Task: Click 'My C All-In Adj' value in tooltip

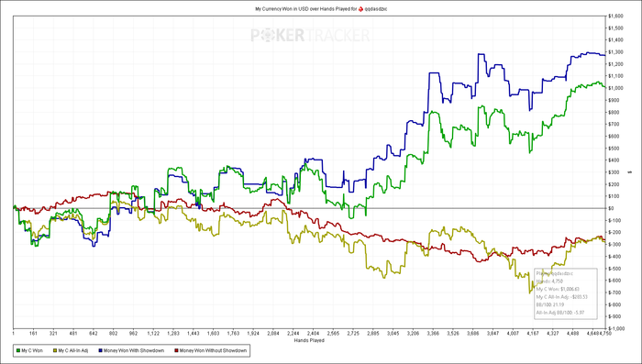Action: point(580,297)
